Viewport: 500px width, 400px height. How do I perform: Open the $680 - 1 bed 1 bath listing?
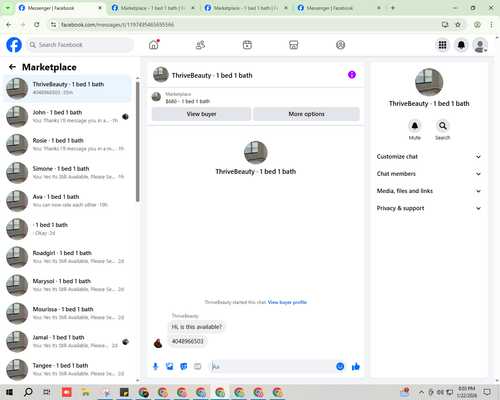tap(188, 101)
